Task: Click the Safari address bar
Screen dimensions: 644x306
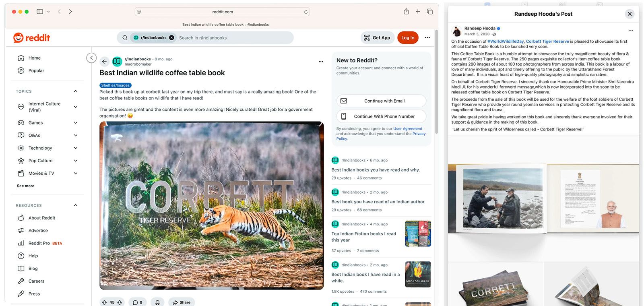Action: [x=223, y=12]
